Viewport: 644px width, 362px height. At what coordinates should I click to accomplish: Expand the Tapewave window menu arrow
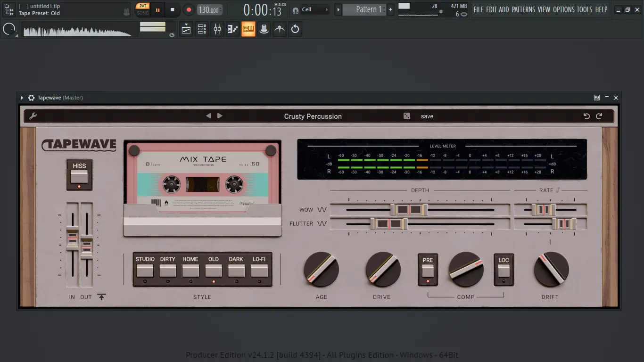(x=22, y=98)
